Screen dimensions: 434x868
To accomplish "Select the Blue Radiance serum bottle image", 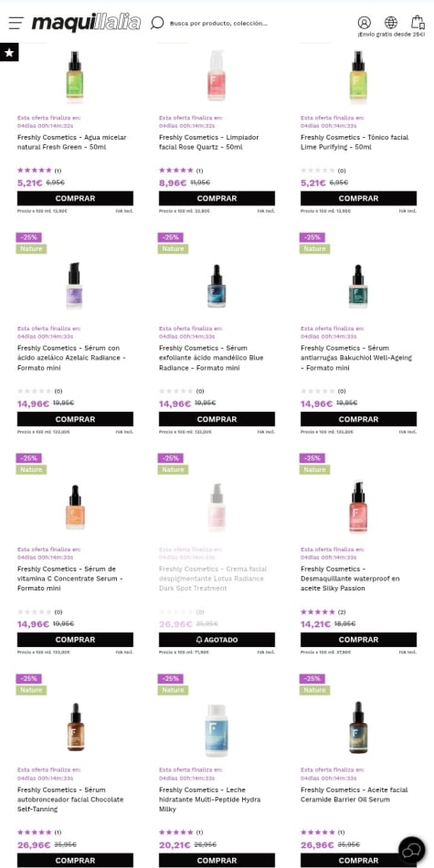I will pyautogui.click(x=217, y=286).
